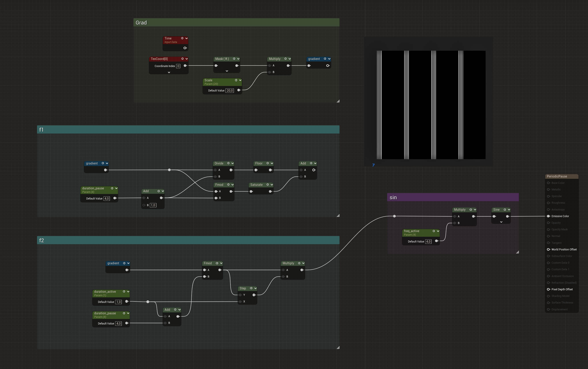Image resolution: width=588 pixels, height=369 pixels.
Task: Open chevron on Floor node header
Action: 272,163
